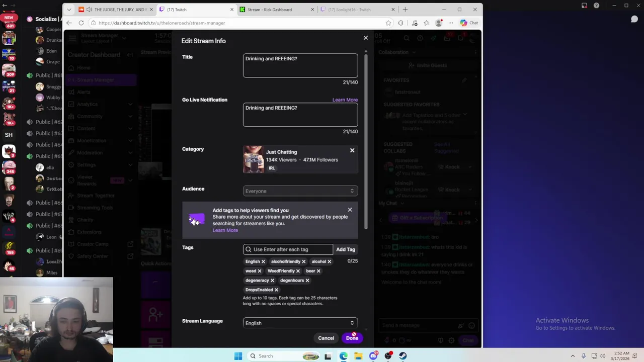Image resolution: width=644 pixels, height=362 pixels.
Task: Cancel editing stream info
Action: pyautogui.click(x=326, y=338)
